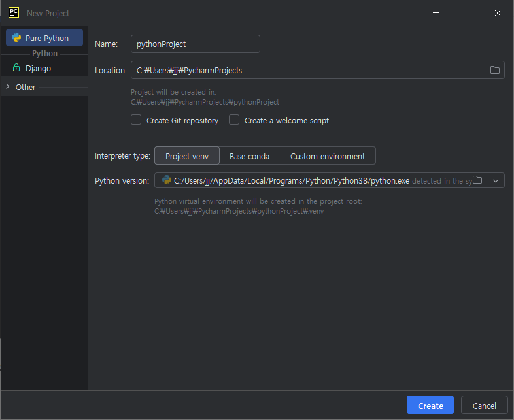Viewport: 514px width, 420px height.
Task: Select Project venv interpreter type
Action: (x=187, y=156)
